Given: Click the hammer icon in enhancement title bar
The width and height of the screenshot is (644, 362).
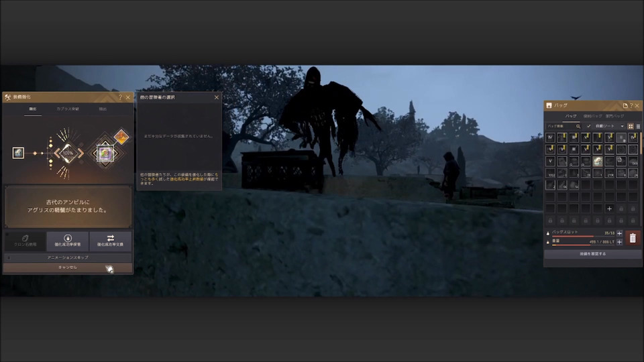Looking at the screenshot, I should [8, 97].
